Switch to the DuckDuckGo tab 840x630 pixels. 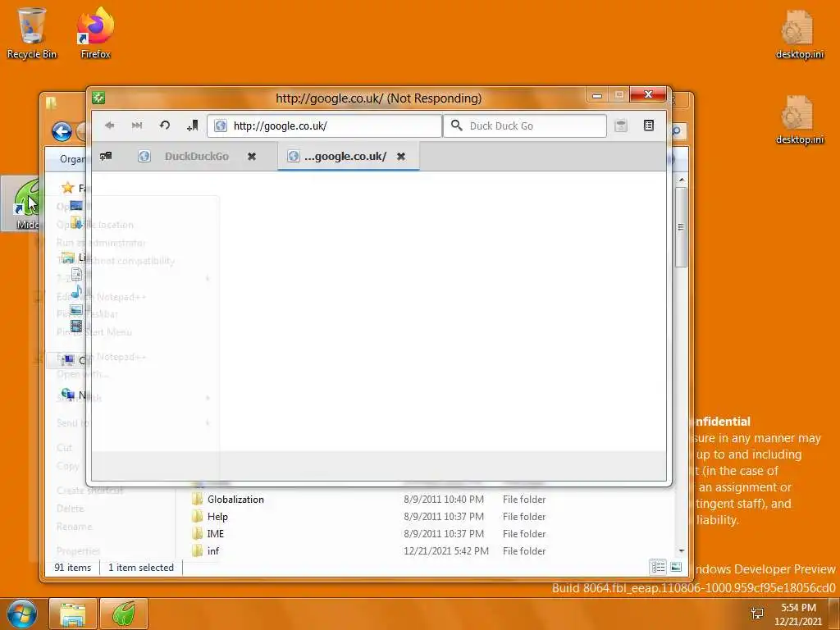pos(197,157)
